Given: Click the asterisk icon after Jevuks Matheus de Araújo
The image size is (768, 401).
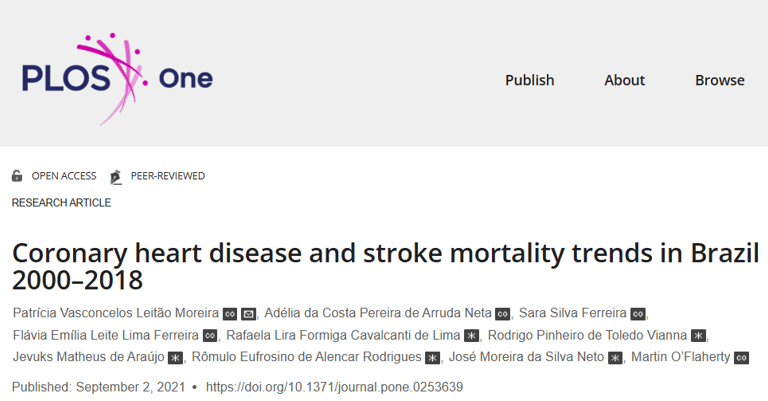Looking at the screenshot, I should click(x=175, y=357).
